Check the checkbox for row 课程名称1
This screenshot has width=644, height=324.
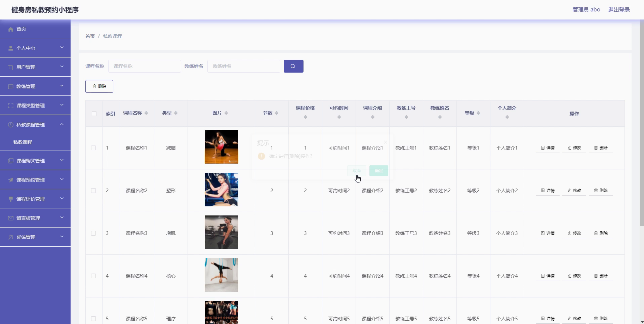(x=93, y=148)
